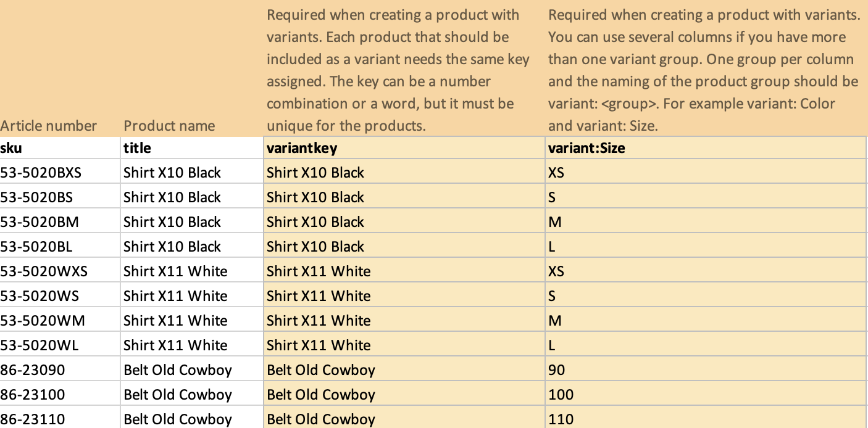
Task: Click the size cell containing 110
Action: click(x=706, y=418)
